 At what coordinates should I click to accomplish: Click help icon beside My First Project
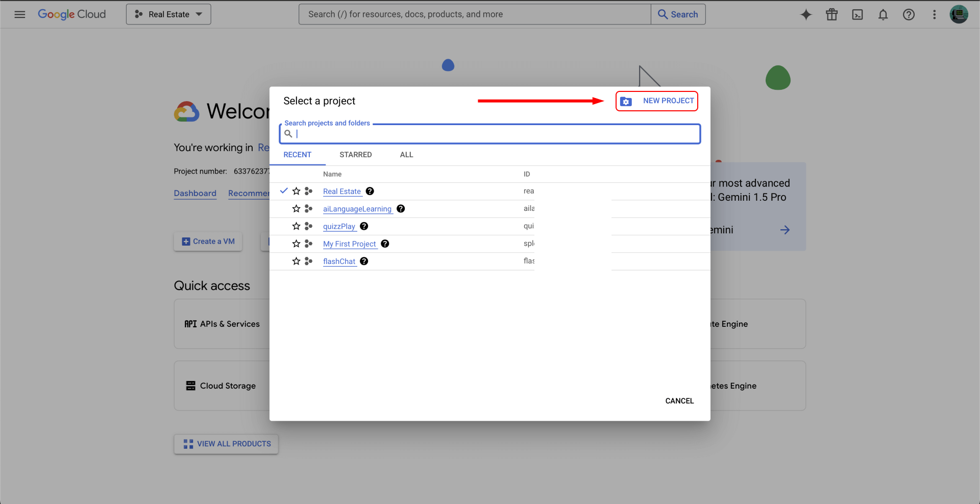385,244
